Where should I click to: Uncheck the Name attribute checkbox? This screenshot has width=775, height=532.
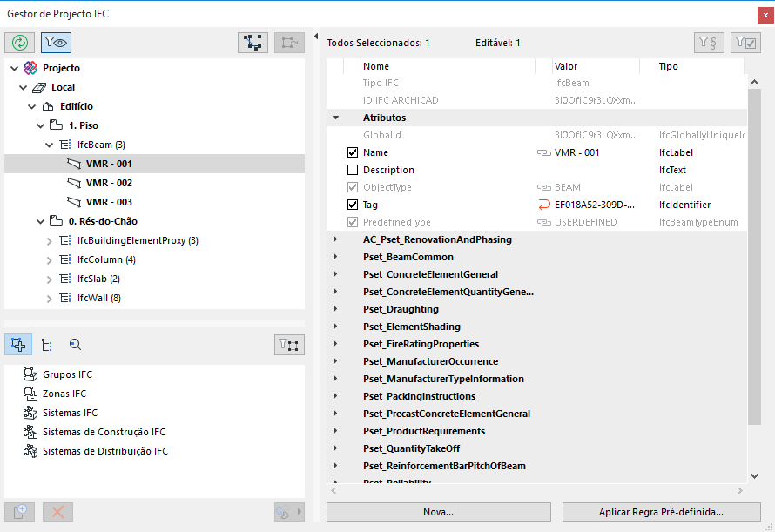click(x=353, y=152)
